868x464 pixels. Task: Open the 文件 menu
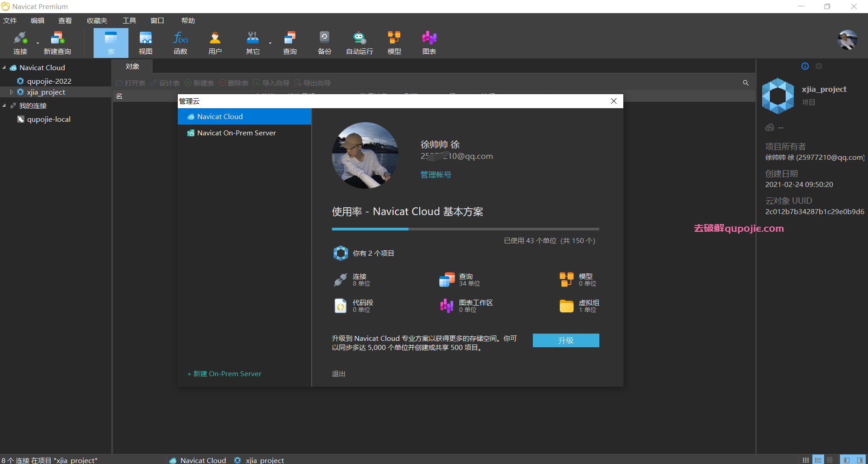[x=10, y=21]
